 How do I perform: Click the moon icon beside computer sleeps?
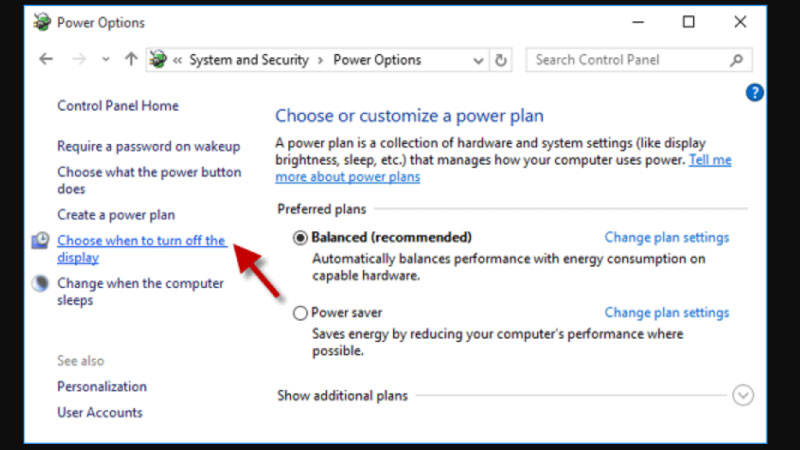pos(41,283)
